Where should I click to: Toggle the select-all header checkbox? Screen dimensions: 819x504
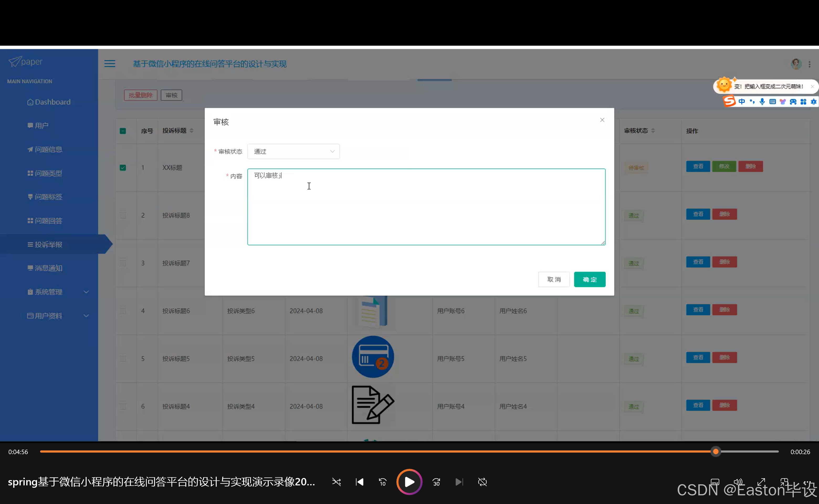tap(123, 131)
